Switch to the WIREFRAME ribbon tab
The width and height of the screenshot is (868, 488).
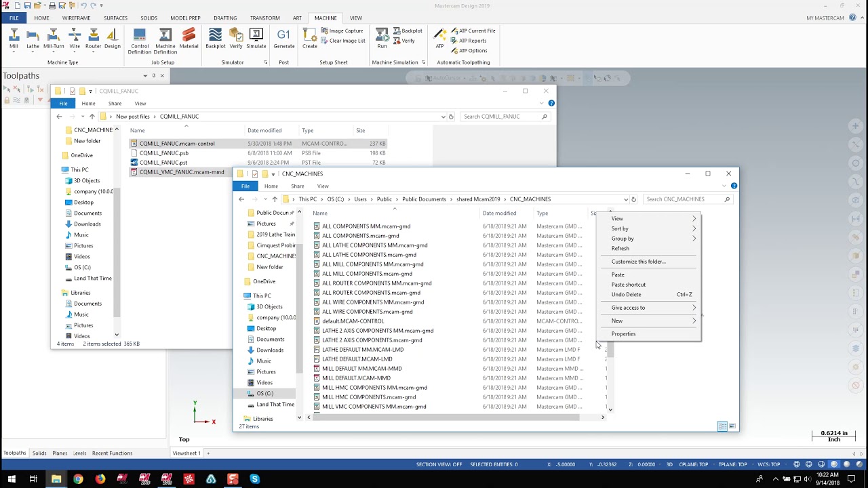pyautogui.click(x=76, y=18)
